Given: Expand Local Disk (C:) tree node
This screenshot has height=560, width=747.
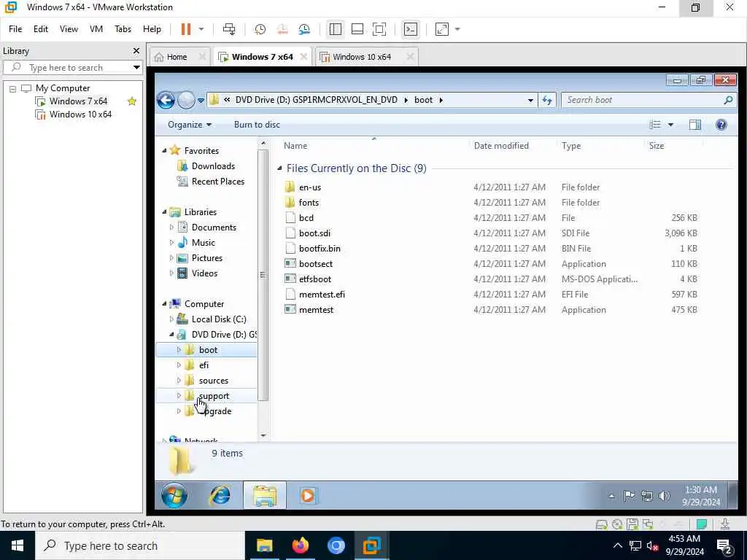Looking at the screenshot, I should tap(172, 319).
